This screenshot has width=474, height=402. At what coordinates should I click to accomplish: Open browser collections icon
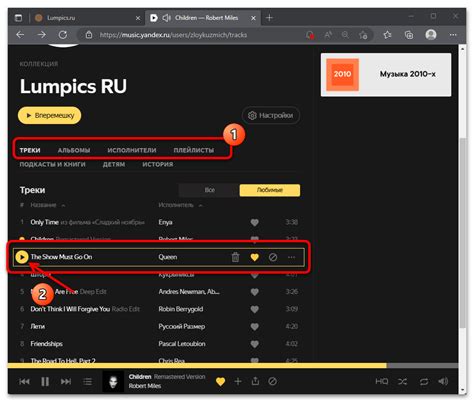[409, 35]
